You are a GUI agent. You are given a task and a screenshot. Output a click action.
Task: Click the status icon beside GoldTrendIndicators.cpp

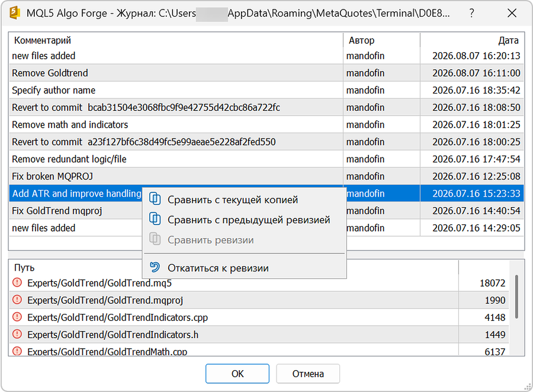click(x=17, y=317)
